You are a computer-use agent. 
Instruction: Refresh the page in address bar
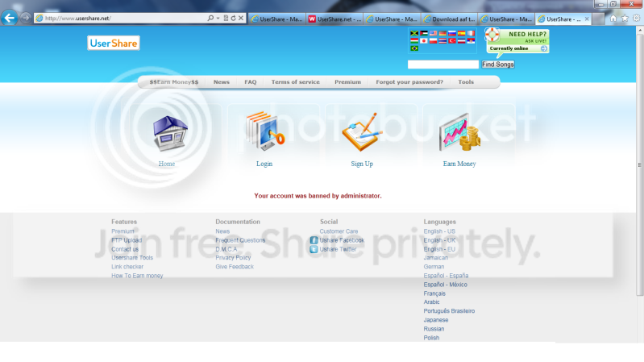coord(233,18)
